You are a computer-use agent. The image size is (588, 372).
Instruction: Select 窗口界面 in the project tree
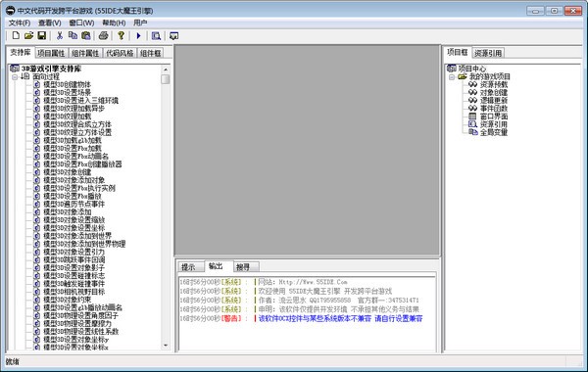[494, 116]
